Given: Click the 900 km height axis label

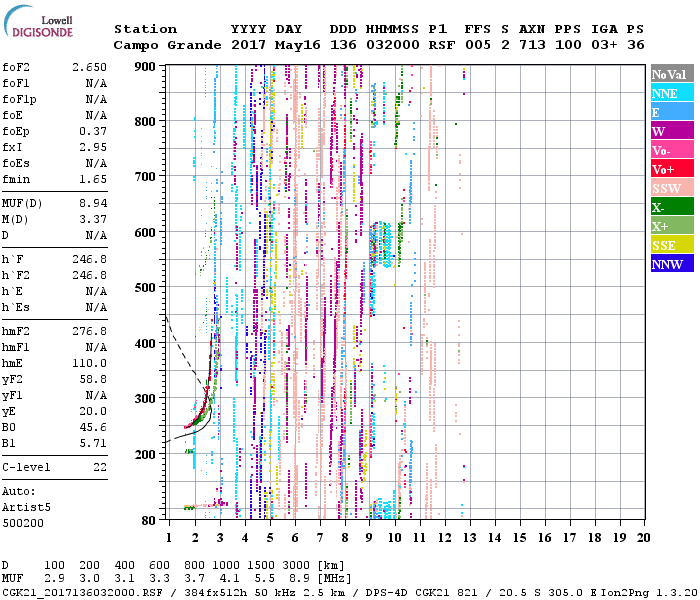Looking at the screenshot, I should pos(146,66).
